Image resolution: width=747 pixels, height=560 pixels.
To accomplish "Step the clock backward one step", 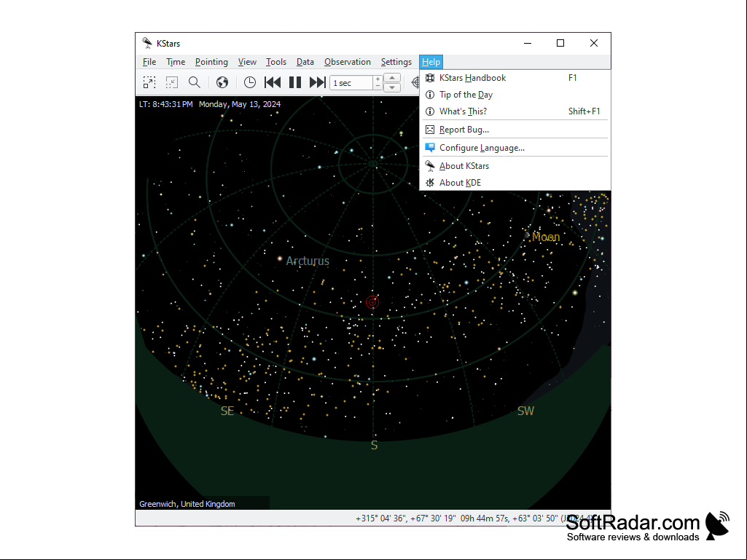I will click(x=273, y=82).
